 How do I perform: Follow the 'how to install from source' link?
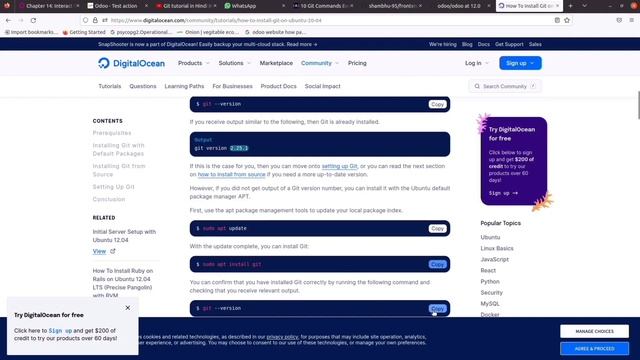click(x=231, y=174)
